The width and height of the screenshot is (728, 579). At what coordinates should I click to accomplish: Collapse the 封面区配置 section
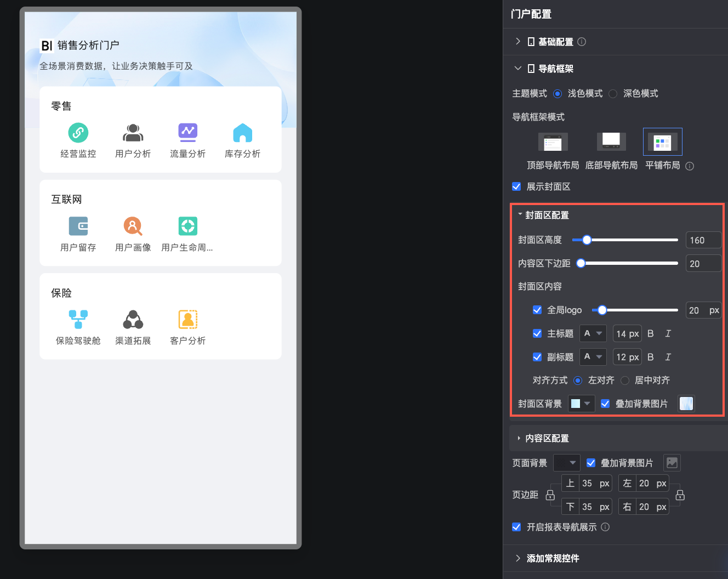click(x=520, y=214)
